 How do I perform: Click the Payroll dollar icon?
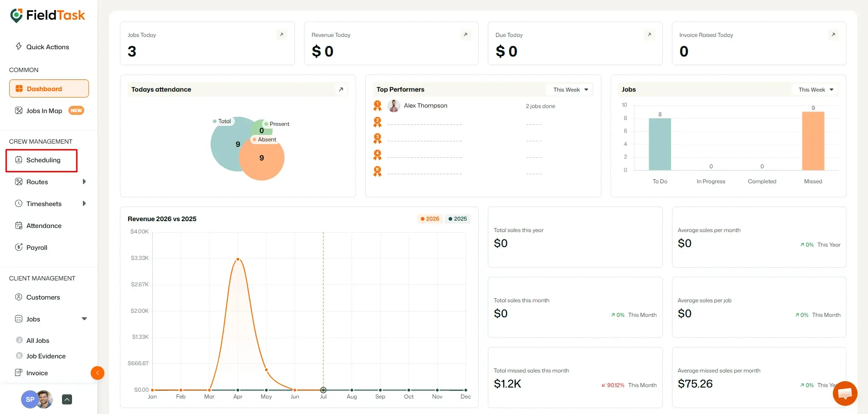19,247
